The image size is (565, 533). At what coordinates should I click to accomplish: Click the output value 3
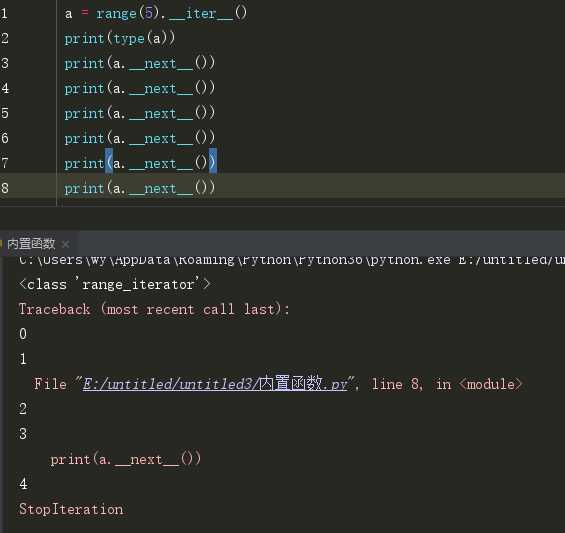point(23,434)
